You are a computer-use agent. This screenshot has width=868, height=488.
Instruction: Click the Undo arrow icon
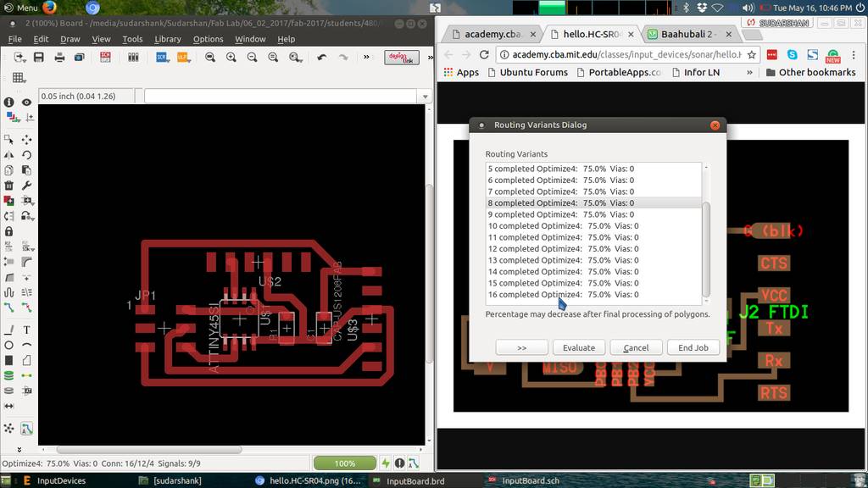pyautogui.click(x=321, y=57)
